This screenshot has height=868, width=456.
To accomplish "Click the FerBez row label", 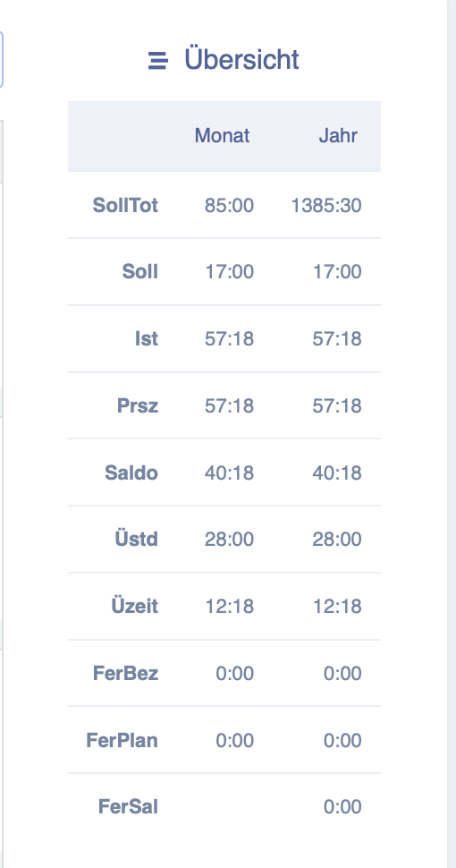I will coord(125,673).
